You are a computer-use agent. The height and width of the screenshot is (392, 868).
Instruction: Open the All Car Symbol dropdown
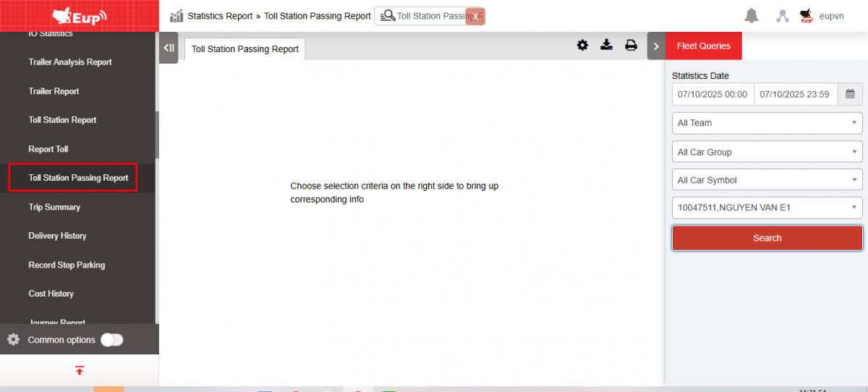point(767,180)
